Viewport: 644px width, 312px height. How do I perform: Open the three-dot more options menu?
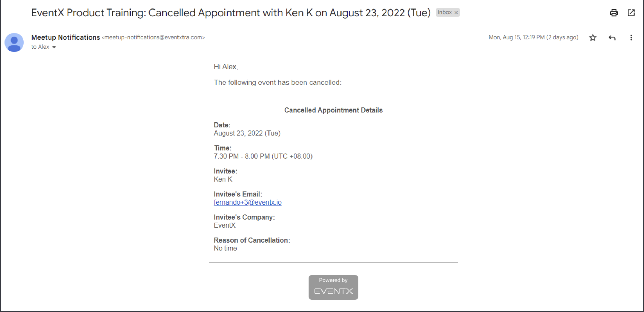[x=631, y=38]
